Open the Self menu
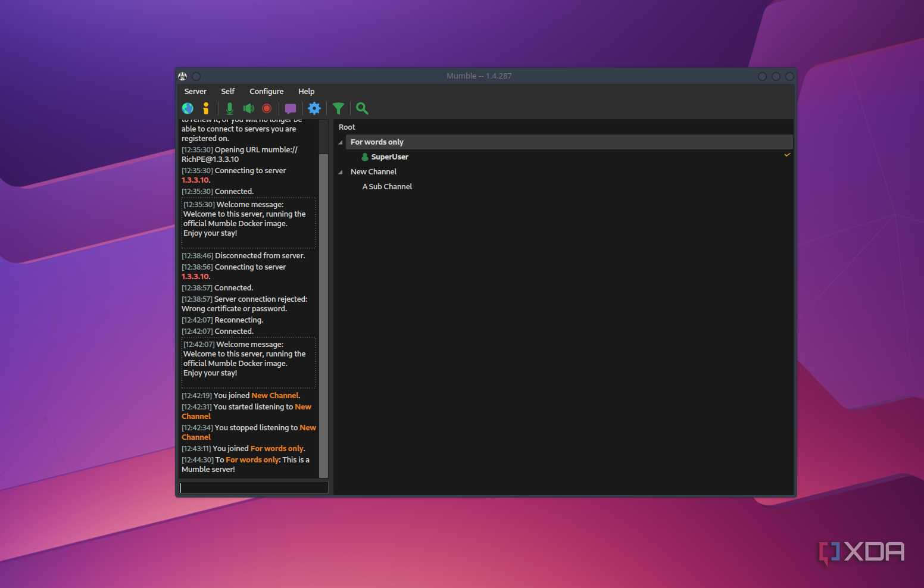Viewport: 924px width, 588px height. (x=228, y=92)
